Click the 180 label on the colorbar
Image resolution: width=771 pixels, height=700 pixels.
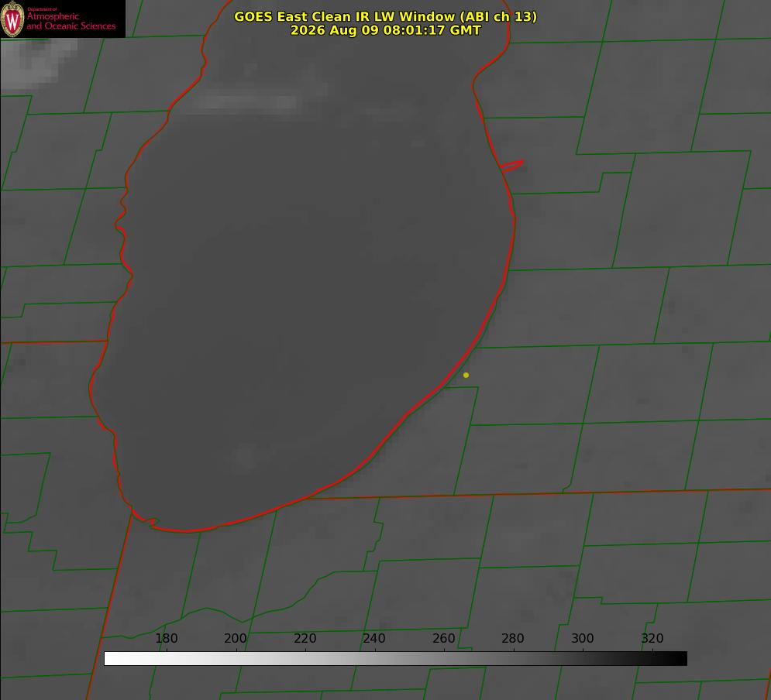[x=166, y=638]
